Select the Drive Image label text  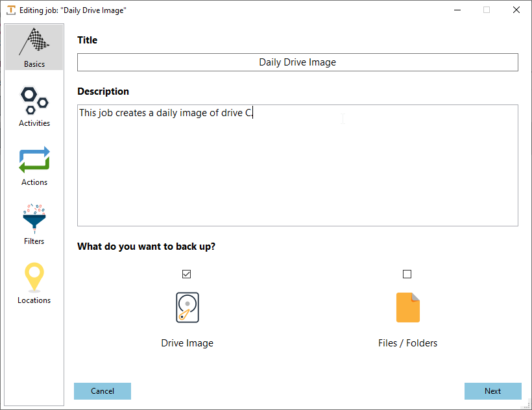coord(187,343)
